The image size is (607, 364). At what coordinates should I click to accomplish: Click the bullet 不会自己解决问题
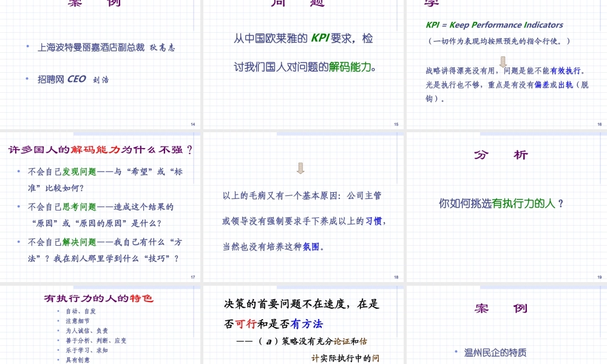pos(105,251)
